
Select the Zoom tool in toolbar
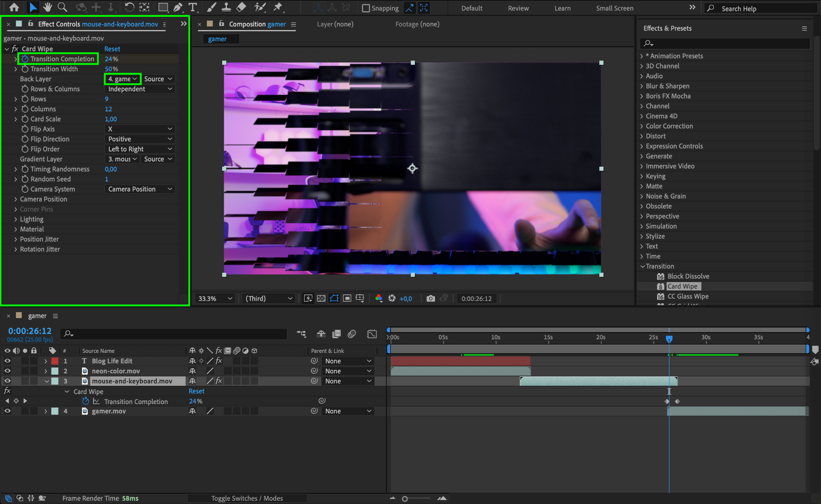click(x=62, y=7)
